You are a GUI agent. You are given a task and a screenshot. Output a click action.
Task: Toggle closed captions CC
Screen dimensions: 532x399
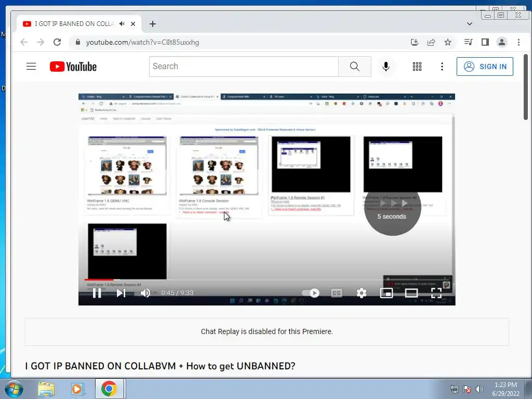(x=337, y=293)
